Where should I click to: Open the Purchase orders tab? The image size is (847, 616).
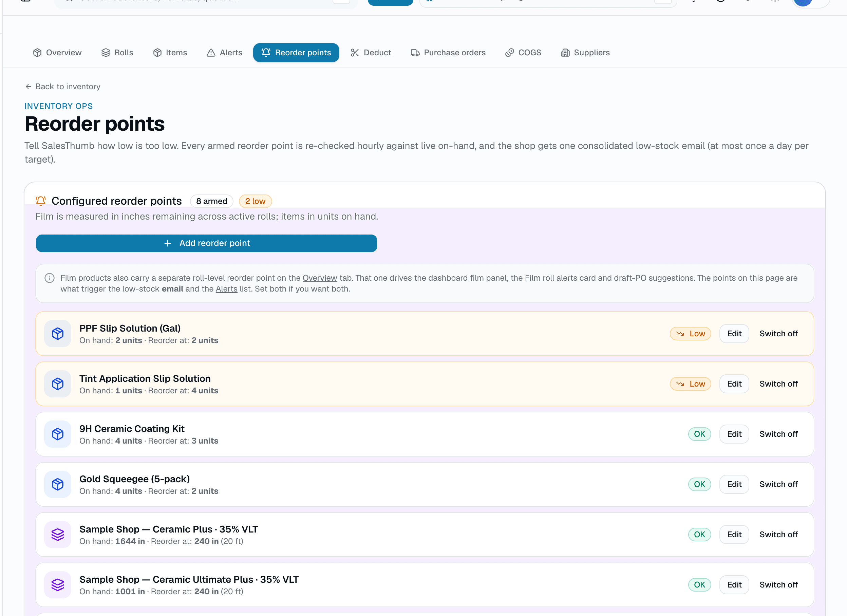[448, 53]
